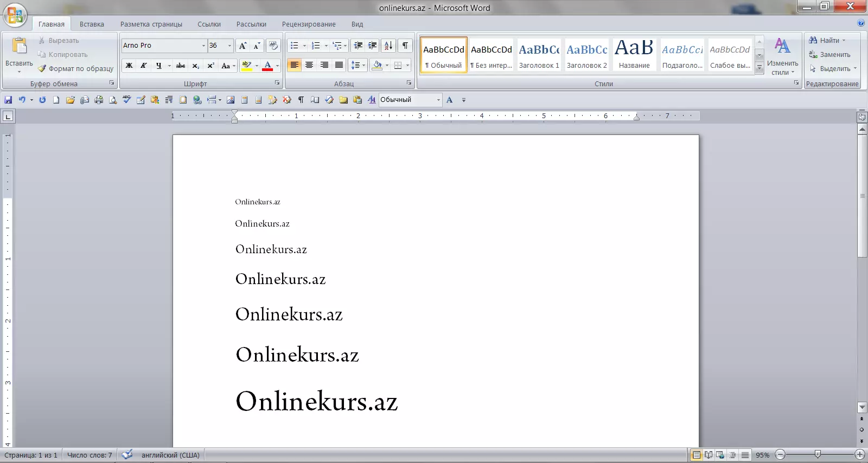Grow font size with large A icon
868x463 pixels.
(242, 46)
